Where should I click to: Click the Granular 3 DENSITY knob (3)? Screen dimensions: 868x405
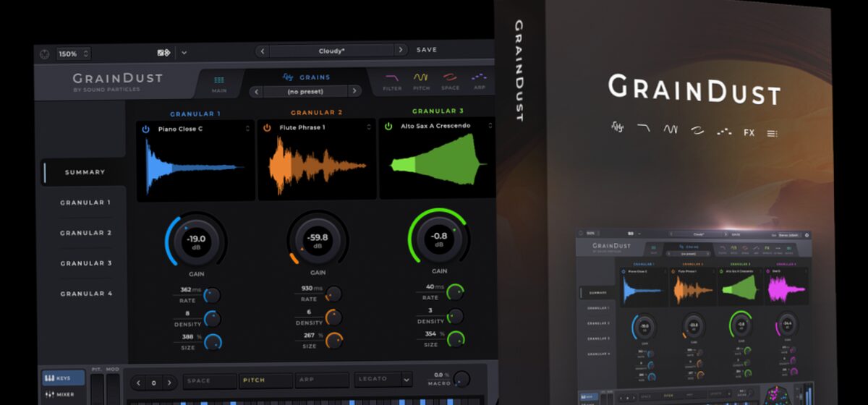pos(455,316)
